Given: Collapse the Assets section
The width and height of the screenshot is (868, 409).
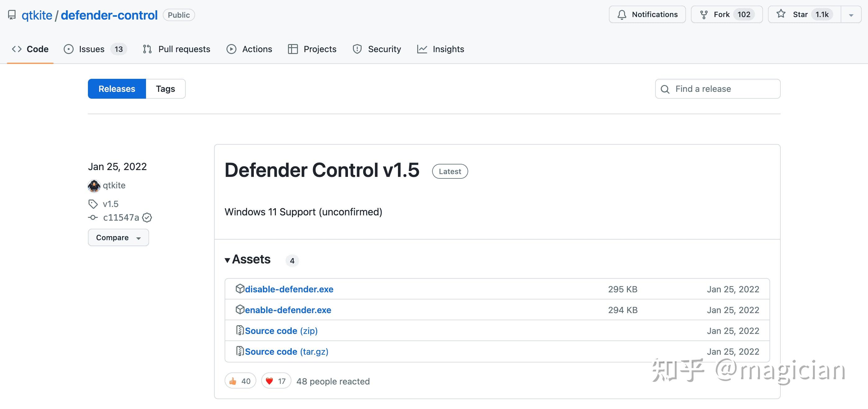Looking at the screenshot, I should 228,260.
